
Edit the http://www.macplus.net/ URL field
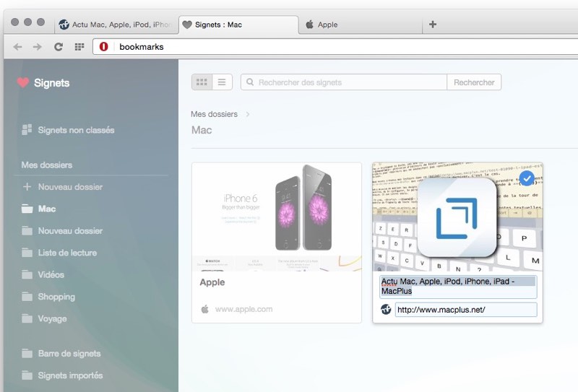466,310
